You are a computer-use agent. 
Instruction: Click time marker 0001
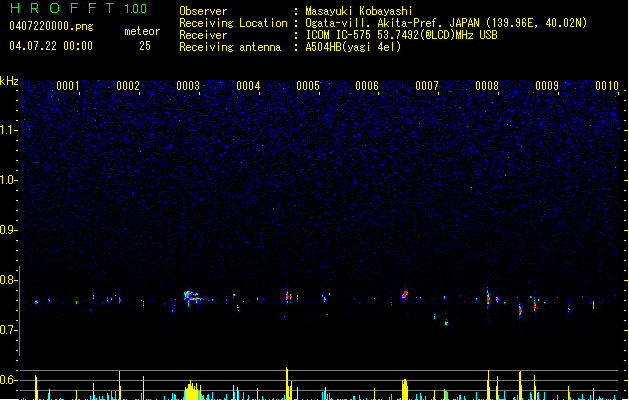point(68,86)
